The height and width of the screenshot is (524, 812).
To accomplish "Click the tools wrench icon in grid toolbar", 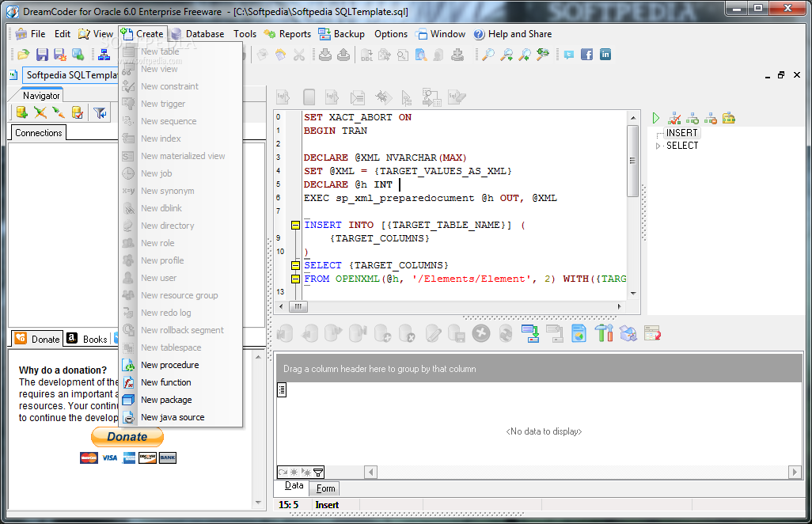I will point(603,333).
